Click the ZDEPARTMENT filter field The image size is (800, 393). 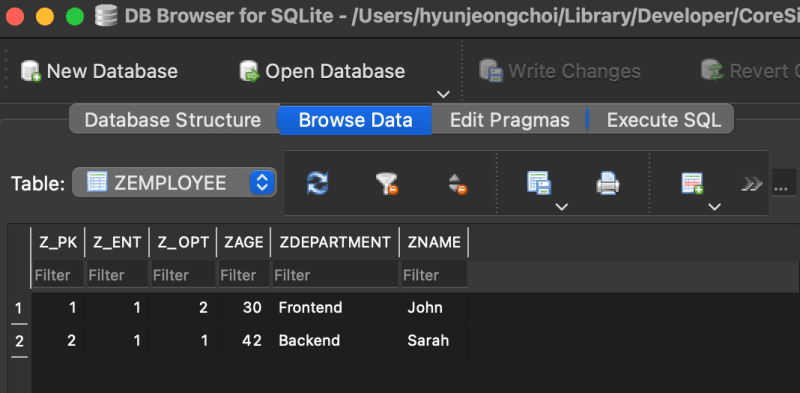(x=335, y=276)
